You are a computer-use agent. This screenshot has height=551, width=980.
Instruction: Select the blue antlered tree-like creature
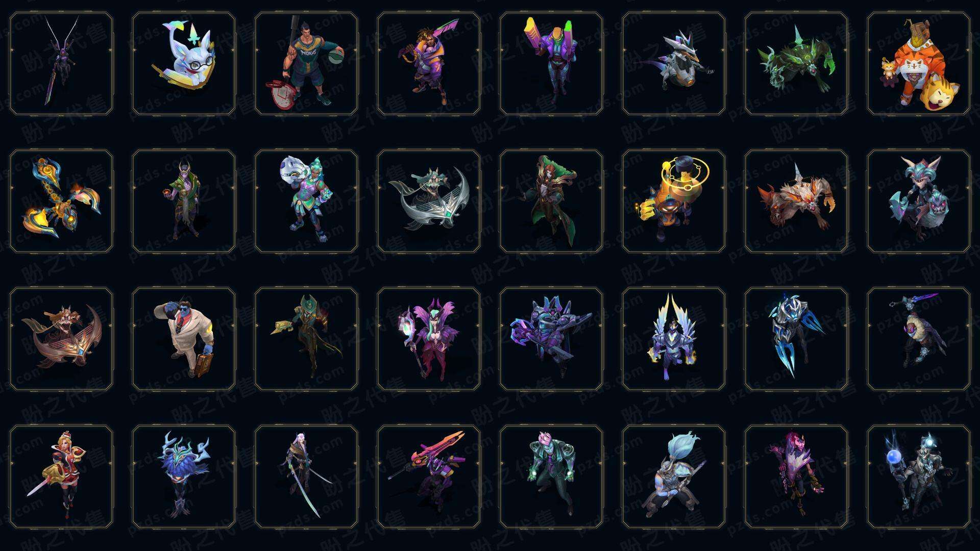tap(184, 477)
